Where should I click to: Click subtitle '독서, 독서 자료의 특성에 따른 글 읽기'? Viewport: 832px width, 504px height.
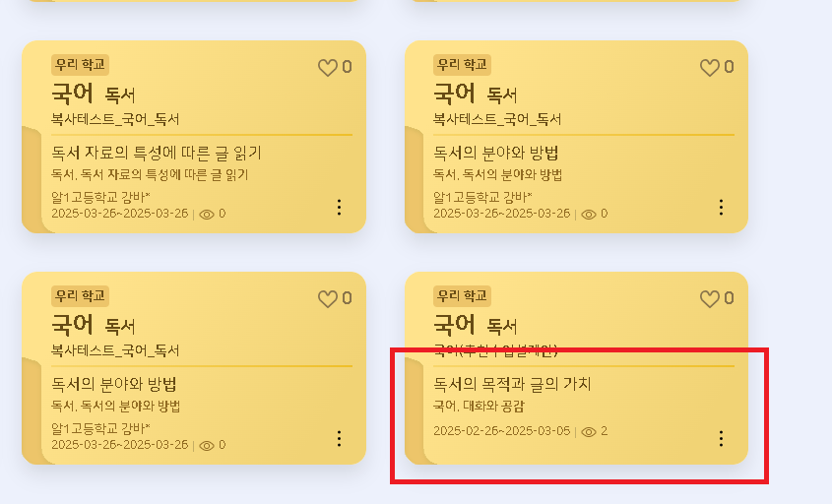150,175
